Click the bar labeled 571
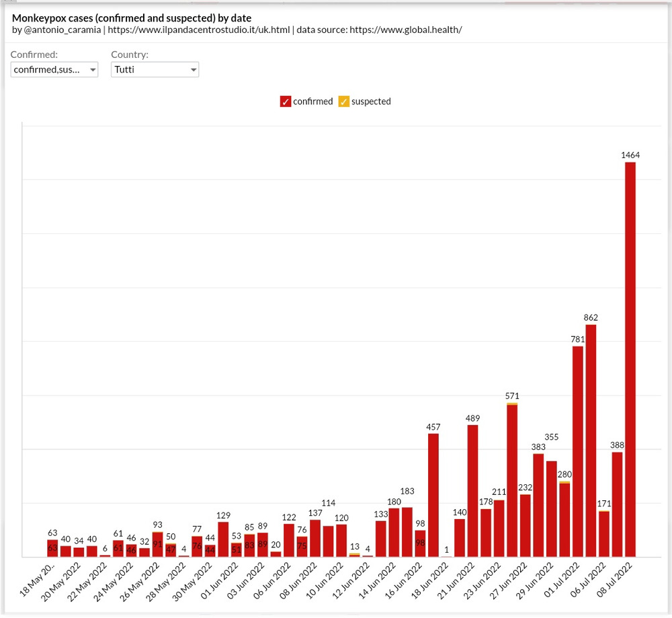This screenshot has height=618, width=672. [x=512, y=481]
